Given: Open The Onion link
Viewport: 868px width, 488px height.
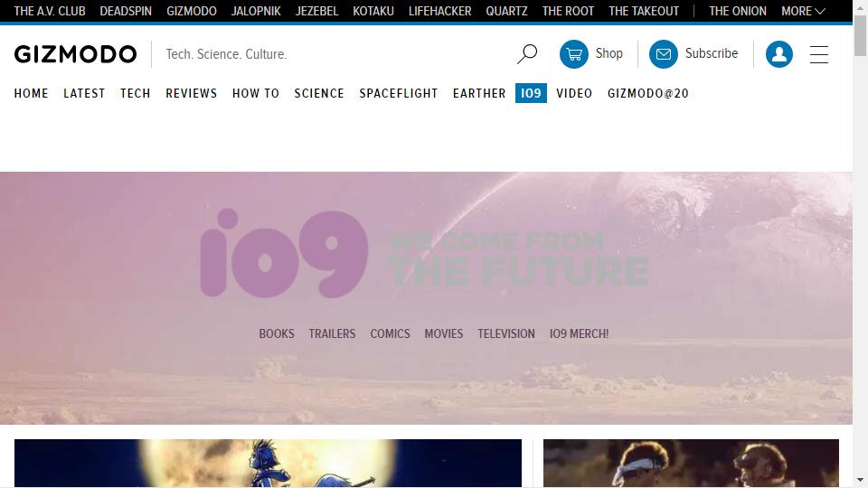Looking at the screenshot, I should pyautogui.click(x=738, y=11).
